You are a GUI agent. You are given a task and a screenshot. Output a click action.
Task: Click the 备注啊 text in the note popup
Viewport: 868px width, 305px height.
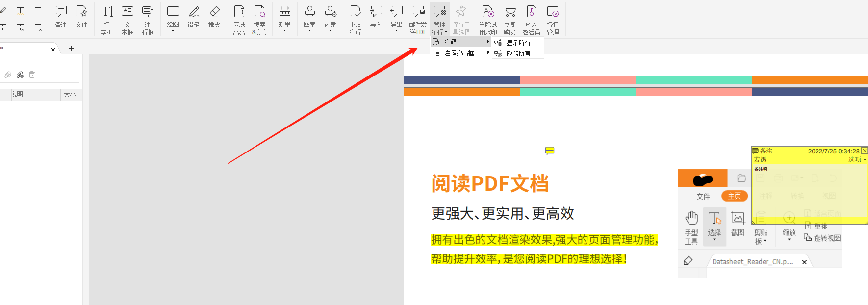point(761,169)
